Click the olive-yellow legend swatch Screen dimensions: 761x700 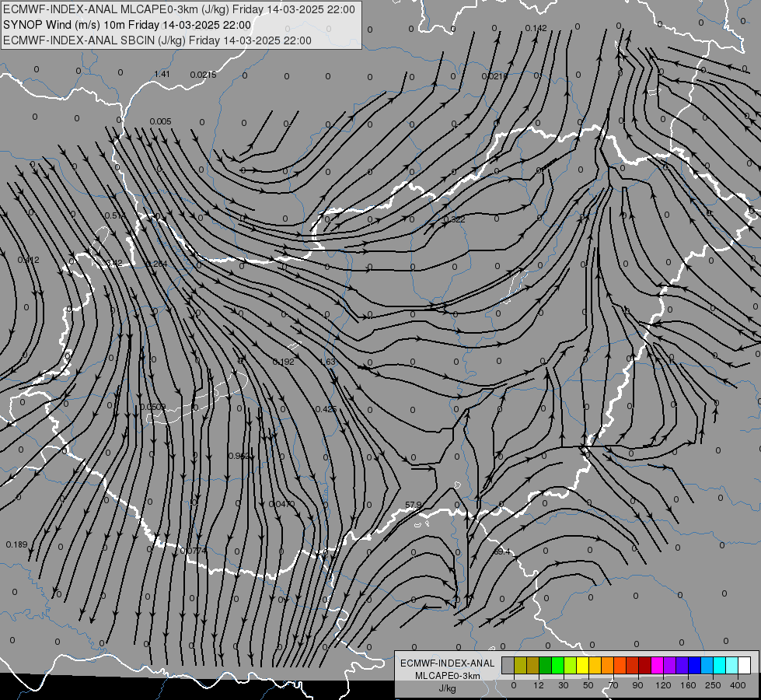pyautogui.click(x=520, y=666)
